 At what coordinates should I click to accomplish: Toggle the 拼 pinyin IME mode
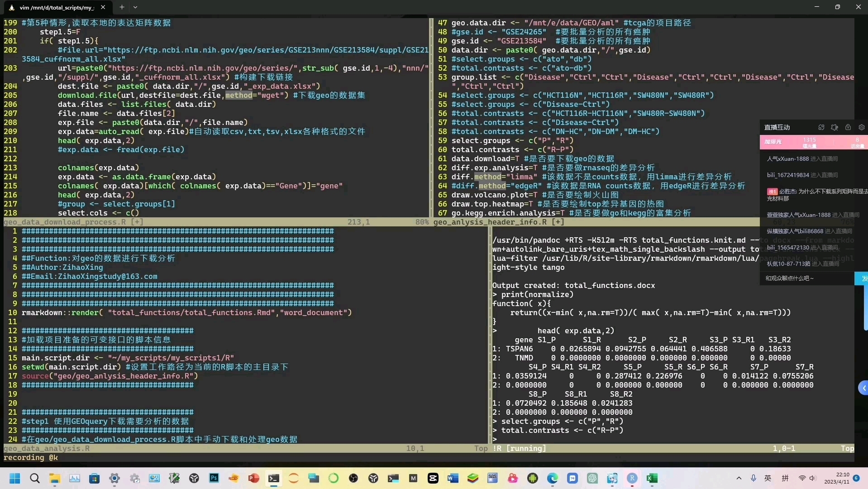pos(785,478)
